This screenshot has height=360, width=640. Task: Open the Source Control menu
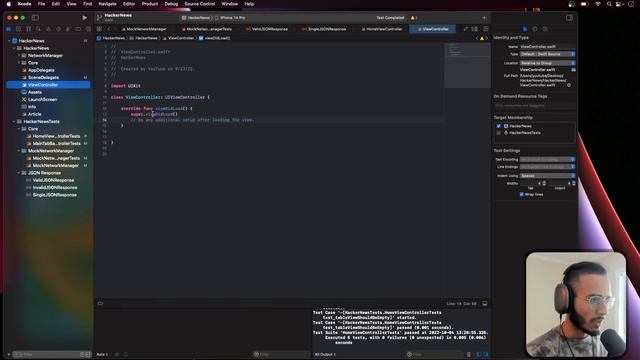point(200,4)
